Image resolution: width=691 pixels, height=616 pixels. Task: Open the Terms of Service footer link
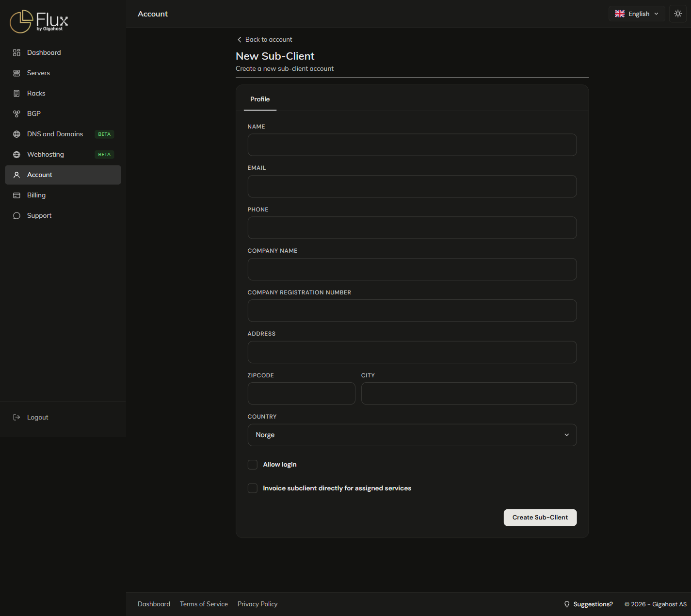(204, 604)
